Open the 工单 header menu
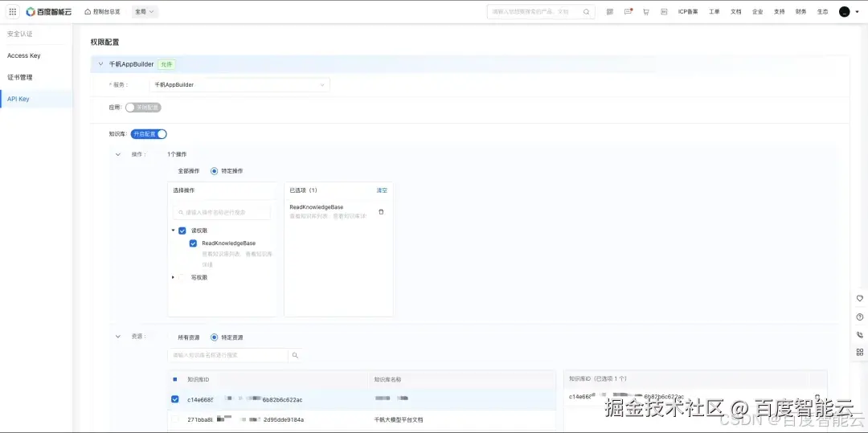Screen dimensions: 868x433 pos(714,11)
